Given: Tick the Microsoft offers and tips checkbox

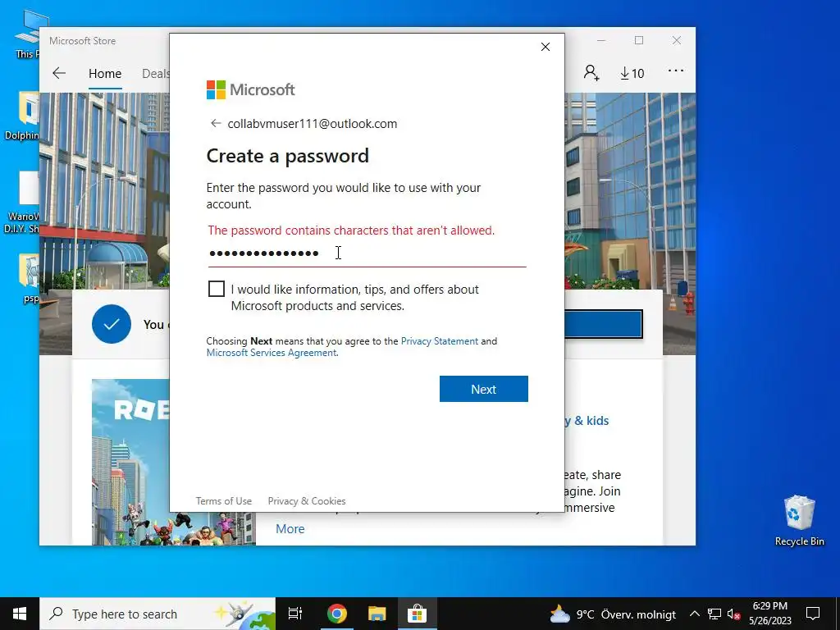Looking at the screenshot, I should (x=217, y=289).
